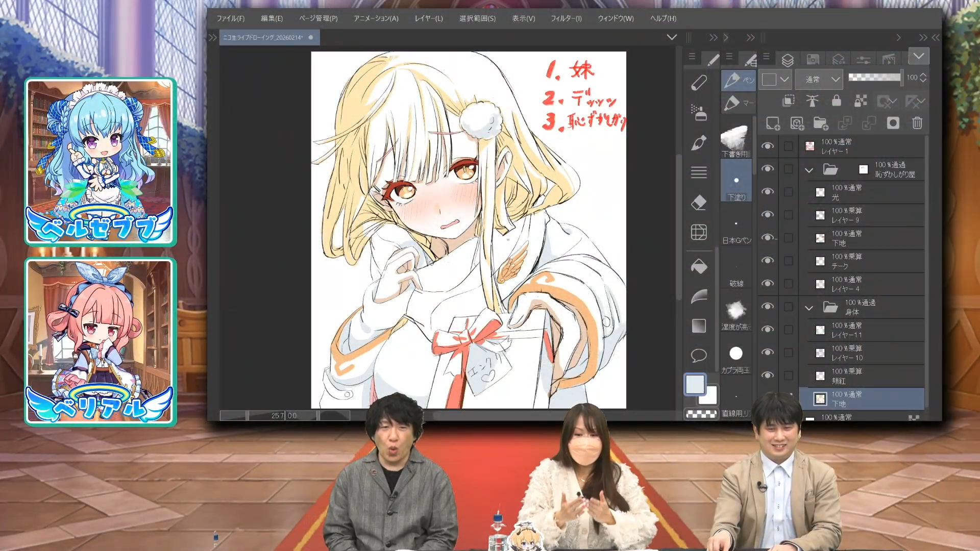Open the 通常 blending mode dropdown
Viewport: 980px width, 551px height.
(x=819, y=79)
